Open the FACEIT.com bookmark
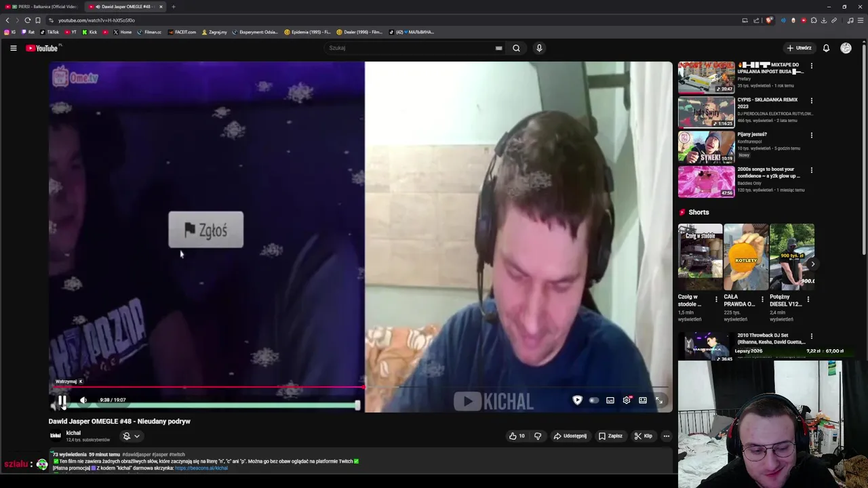The width and height of the screenshot is (868, 488). pos(182,32)
